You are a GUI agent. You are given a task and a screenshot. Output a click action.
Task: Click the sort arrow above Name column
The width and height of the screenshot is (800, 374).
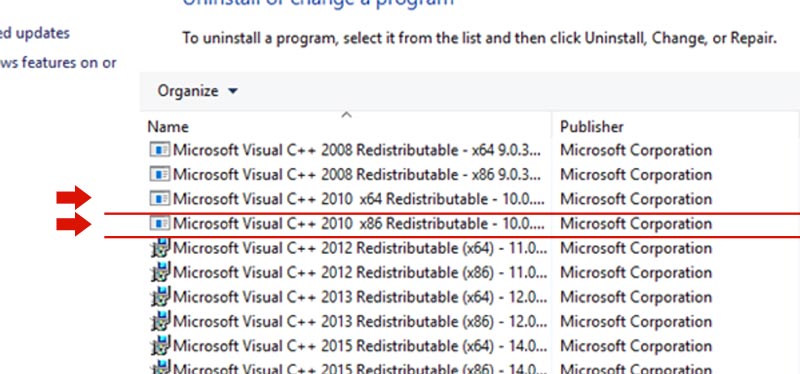coord(346,115)
